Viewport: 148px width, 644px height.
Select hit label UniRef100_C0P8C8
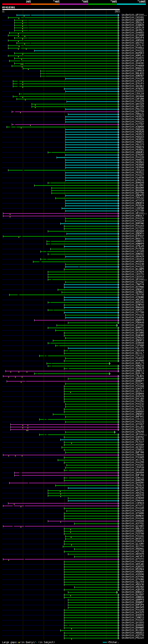pyautogui.click(x=133, y=503)
